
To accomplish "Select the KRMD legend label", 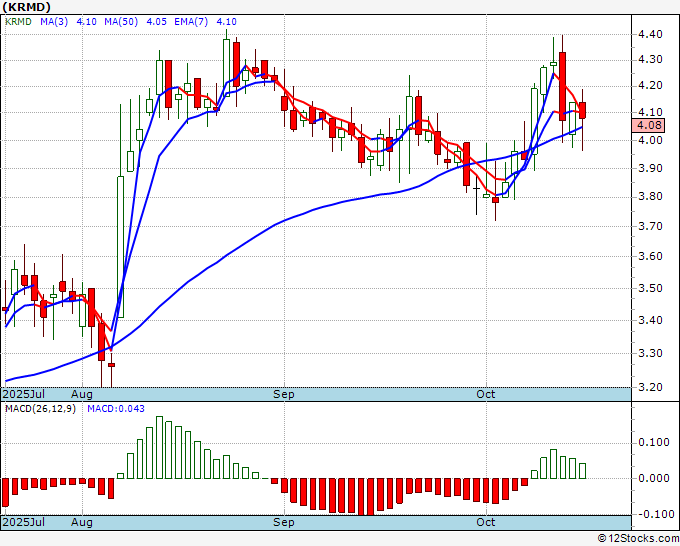I will coord(18,21).
